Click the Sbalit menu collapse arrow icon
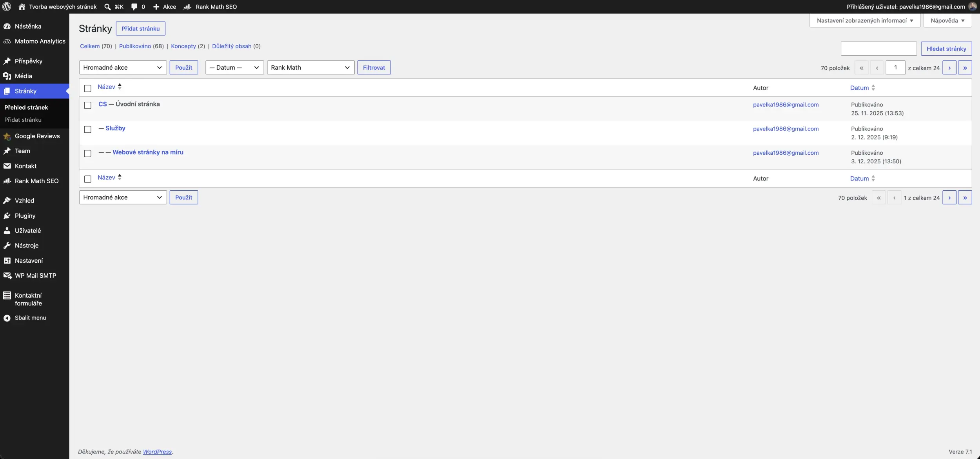Image resolution: width=980 pixels, height=459 pixels. point(7,318)
